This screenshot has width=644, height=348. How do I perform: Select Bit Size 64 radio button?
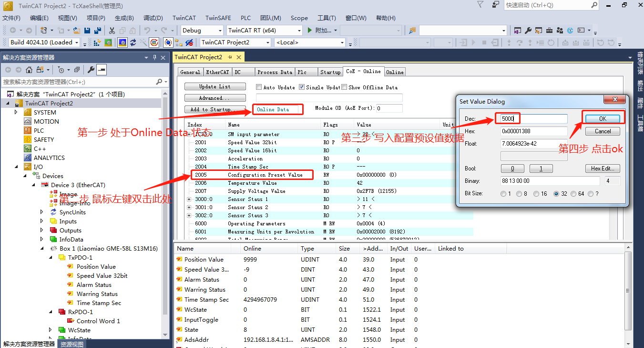point(574,194)
